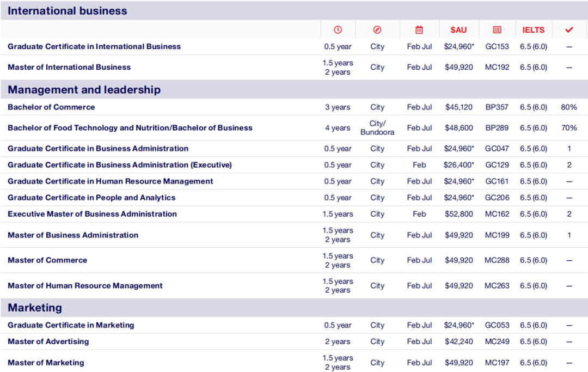
Task: Open Graduate Certificate in People and Analytics
Action: coord(91,198)
